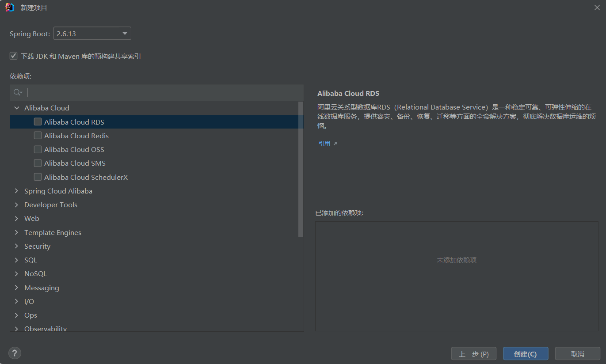This screenshot has width=606, height=364.
Task: Select the Alibaba Cloud Redis row text
Action: 76,136
